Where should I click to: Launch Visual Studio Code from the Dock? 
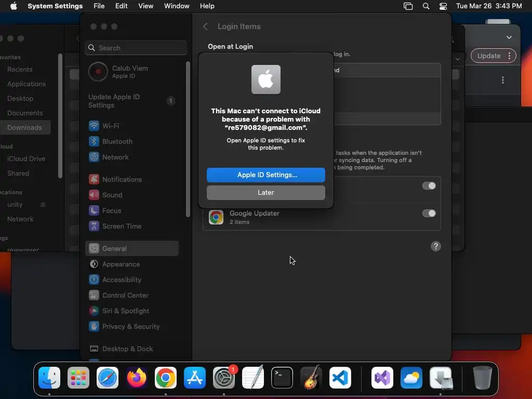pos(340,378)
